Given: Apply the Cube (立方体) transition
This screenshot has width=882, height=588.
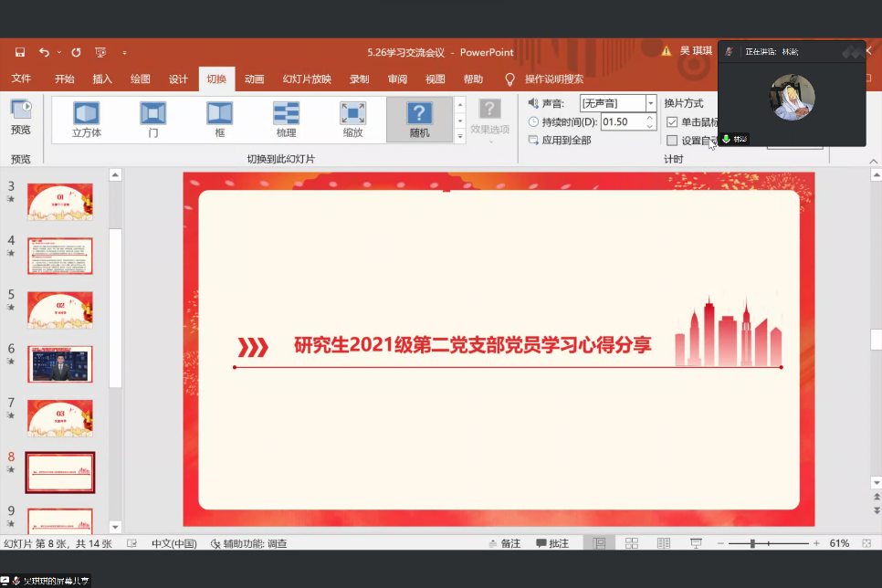Looking at the screenshot, I should [85, 119].
